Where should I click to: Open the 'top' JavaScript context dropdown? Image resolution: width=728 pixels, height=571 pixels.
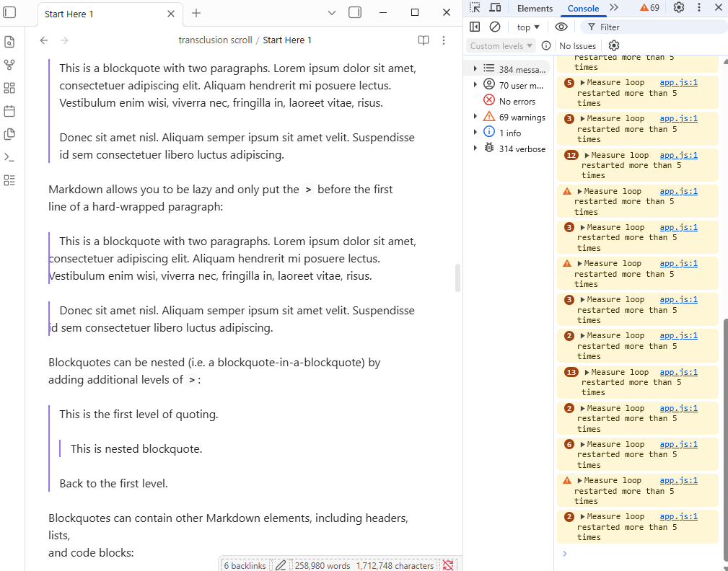tap(528, 27)
